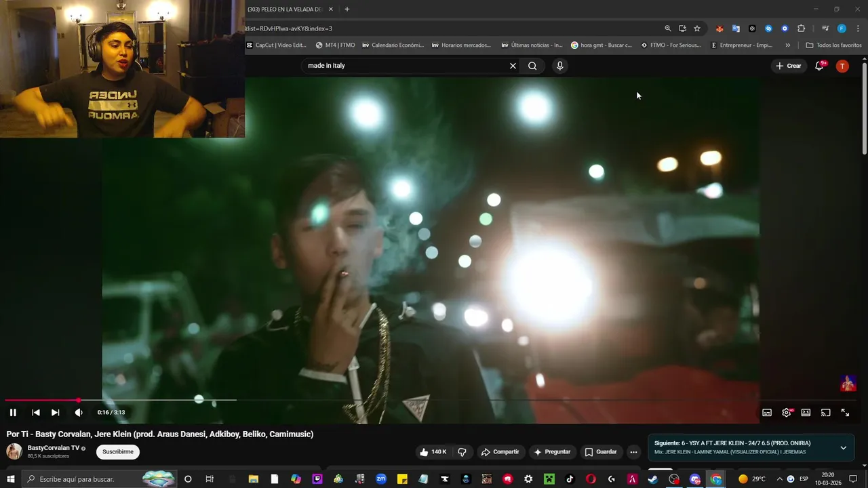Show hidden system tray icons
The width and height of the screenshot is (868, 488).
click(x=779, y=479)
